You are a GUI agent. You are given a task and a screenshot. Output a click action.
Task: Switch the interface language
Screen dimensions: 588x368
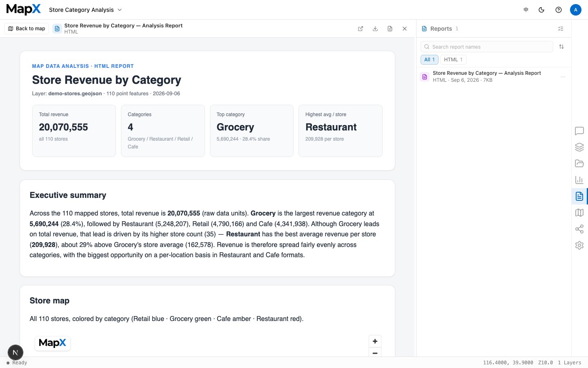[x=526, y=10]
